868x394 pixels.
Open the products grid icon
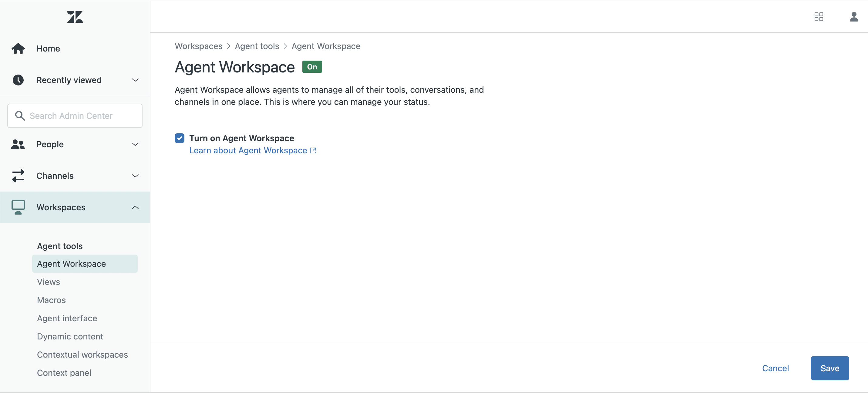tap(819, 17)
